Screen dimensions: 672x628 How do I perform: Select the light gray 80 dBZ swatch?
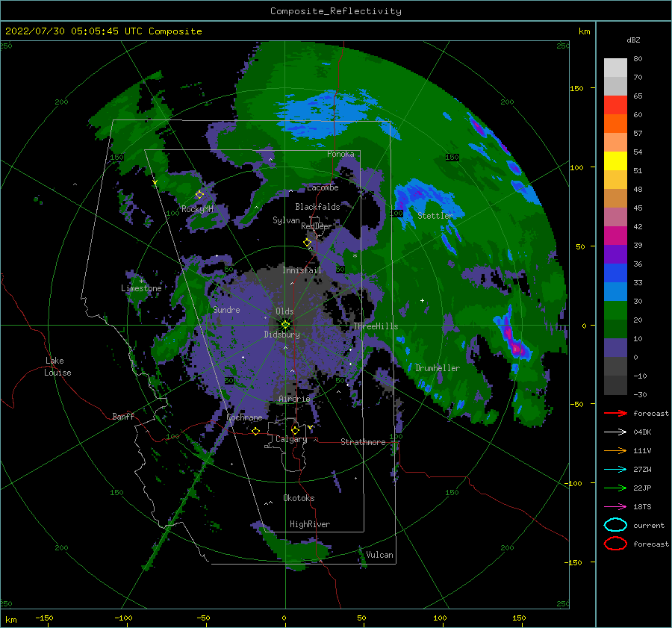615,67
